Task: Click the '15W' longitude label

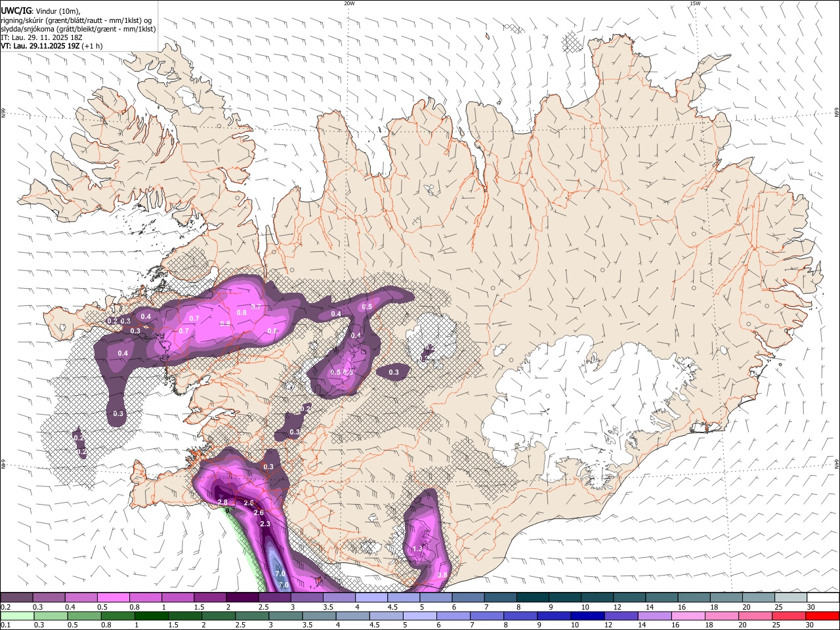Action: coord(695,3)
